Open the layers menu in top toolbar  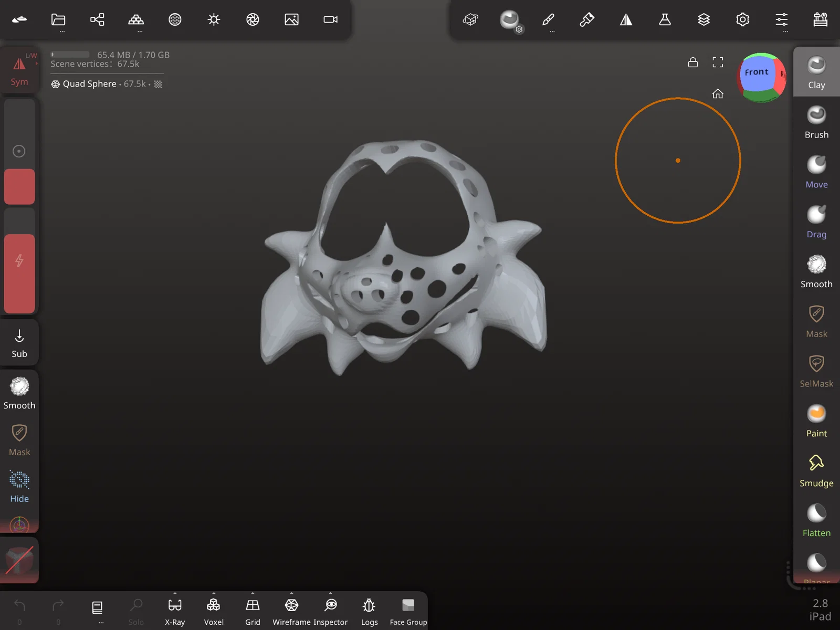pyautogui.click(x=703, y=20)
